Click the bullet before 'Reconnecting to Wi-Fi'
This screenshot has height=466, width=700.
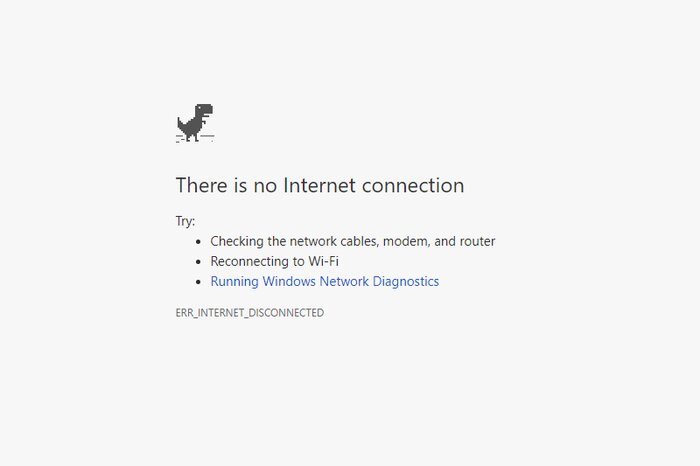pos(199,262)
